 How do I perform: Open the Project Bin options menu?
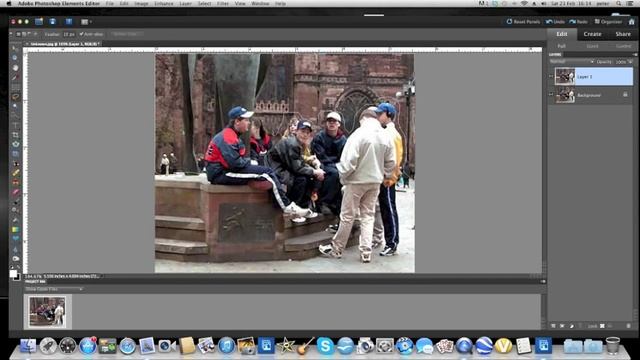pyautogui.click(x=543, y=282)
